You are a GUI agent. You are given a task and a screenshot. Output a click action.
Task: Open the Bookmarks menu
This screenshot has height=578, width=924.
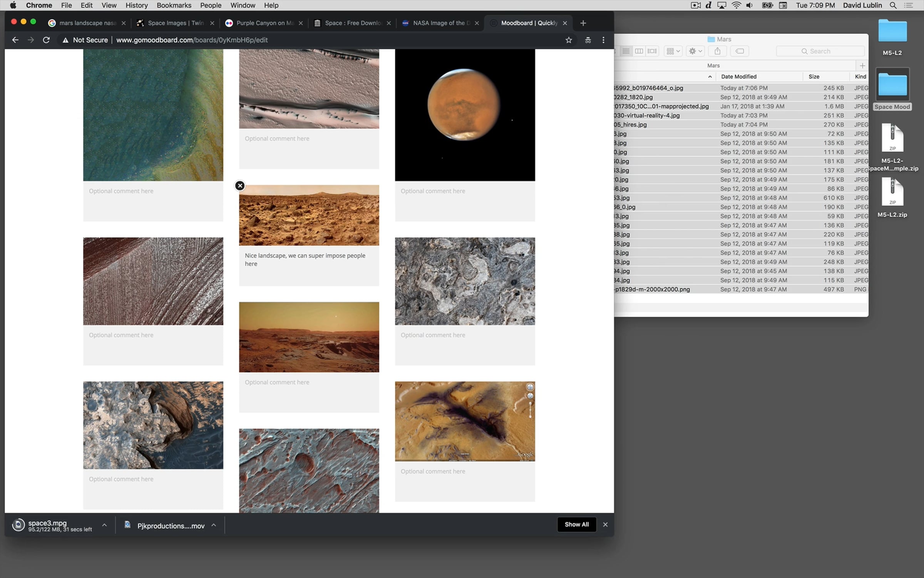(174, 5)
